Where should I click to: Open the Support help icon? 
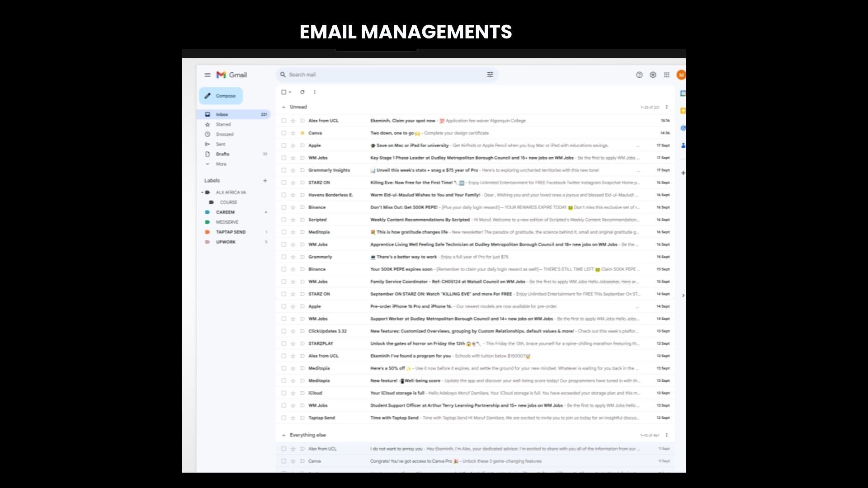point(639,75)
